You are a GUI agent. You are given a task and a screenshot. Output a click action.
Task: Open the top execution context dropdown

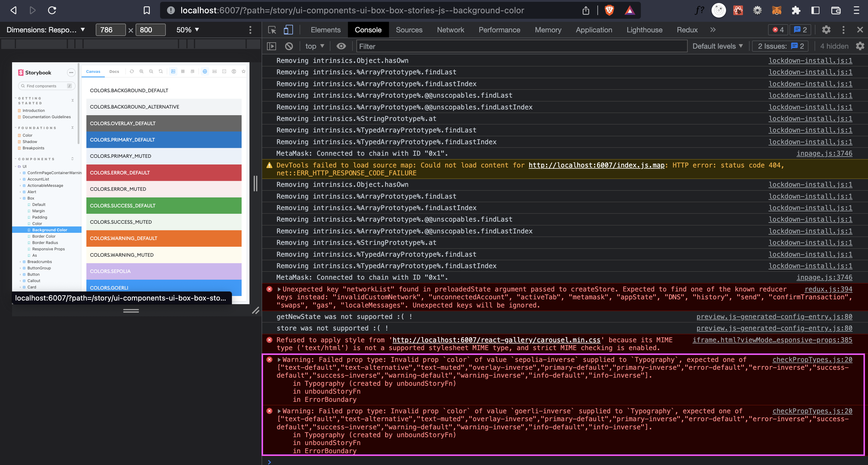[314, 46]
